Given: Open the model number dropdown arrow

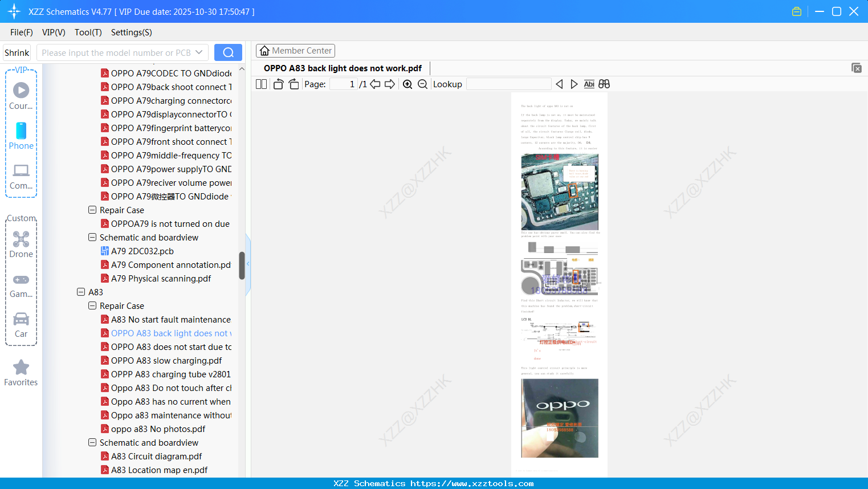Looking at the screenshot, I should pos(199,52).
